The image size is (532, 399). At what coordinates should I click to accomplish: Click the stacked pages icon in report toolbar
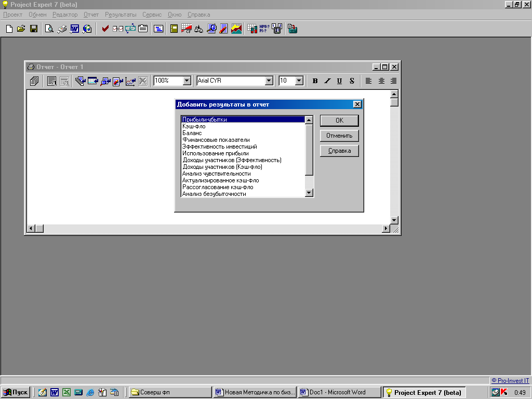tap(34, 81)
